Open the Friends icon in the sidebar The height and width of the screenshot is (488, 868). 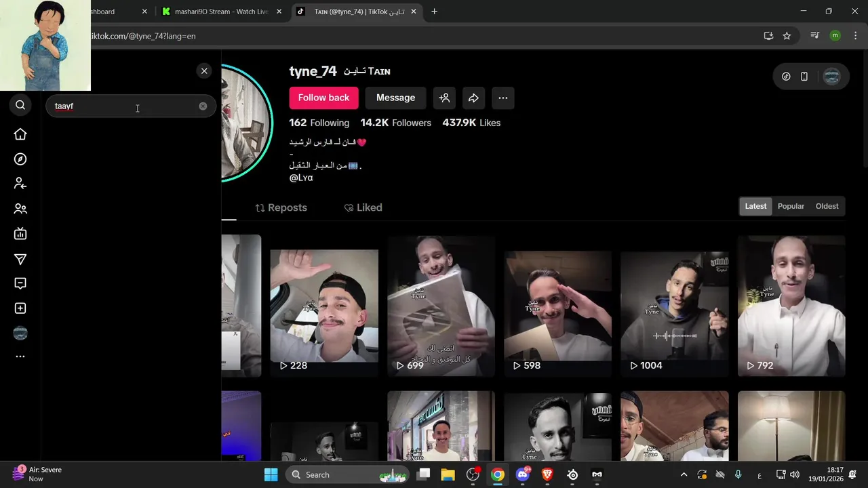point(20,209)
